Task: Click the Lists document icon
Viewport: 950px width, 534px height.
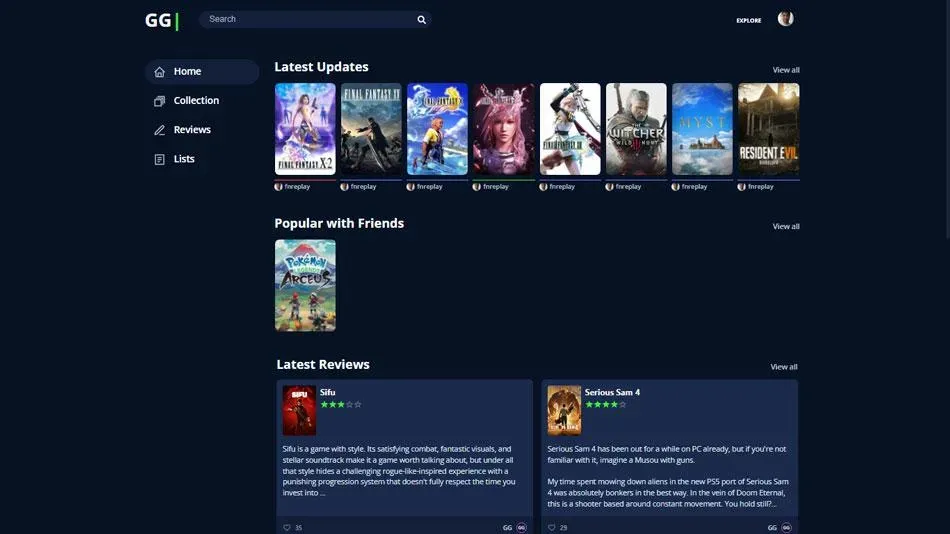Action: (x=159, y=159)
